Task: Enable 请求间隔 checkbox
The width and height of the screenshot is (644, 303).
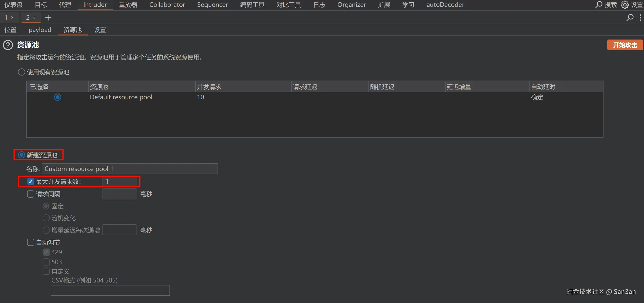Action: pyautogui.click(x=31, y=194)
